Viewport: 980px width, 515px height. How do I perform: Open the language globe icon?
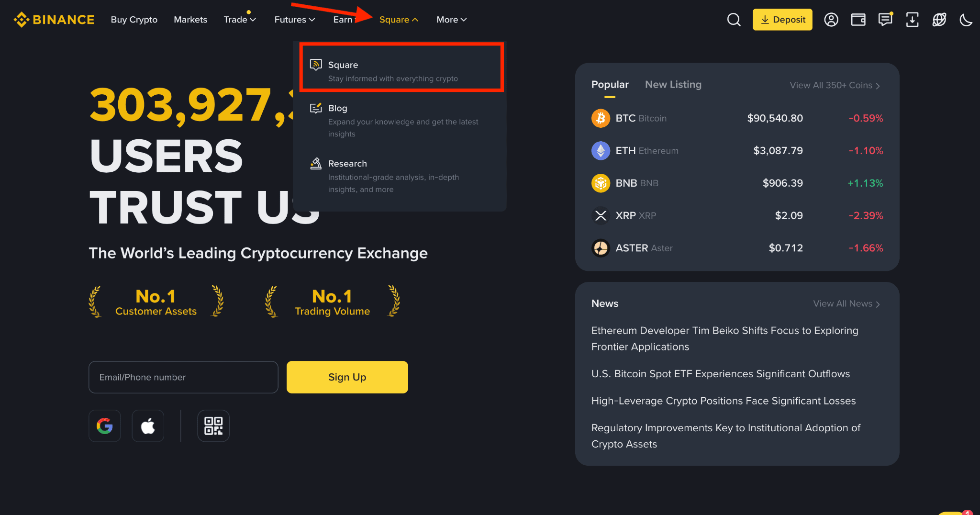click(939, 20)
